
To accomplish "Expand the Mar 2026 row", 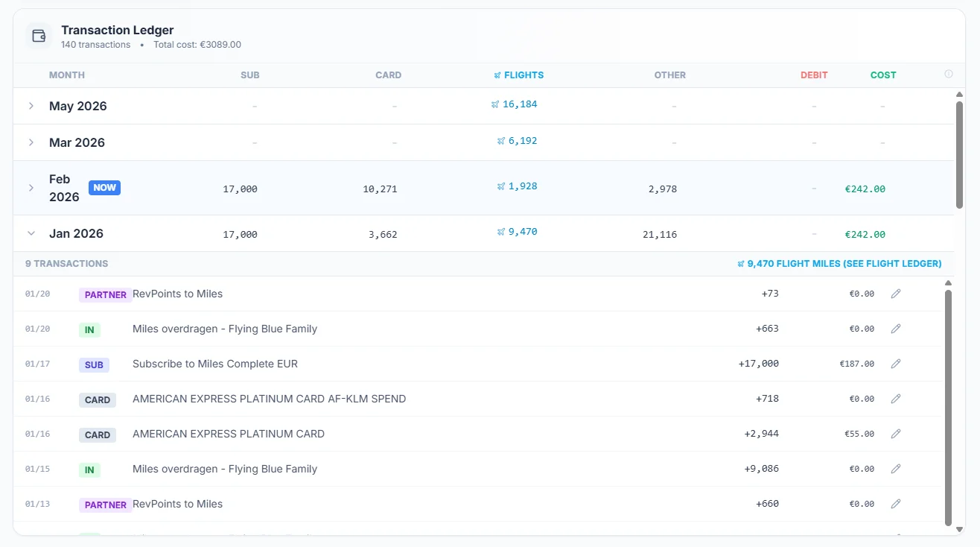I will 31,142.
